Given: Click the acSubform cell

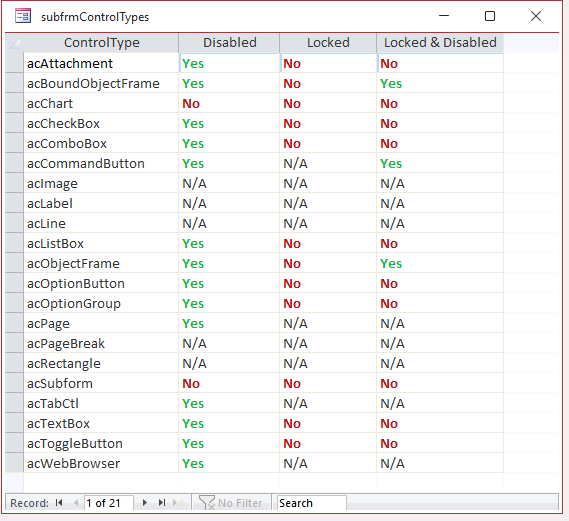Looking at the screenshot, I should point(101,383).
